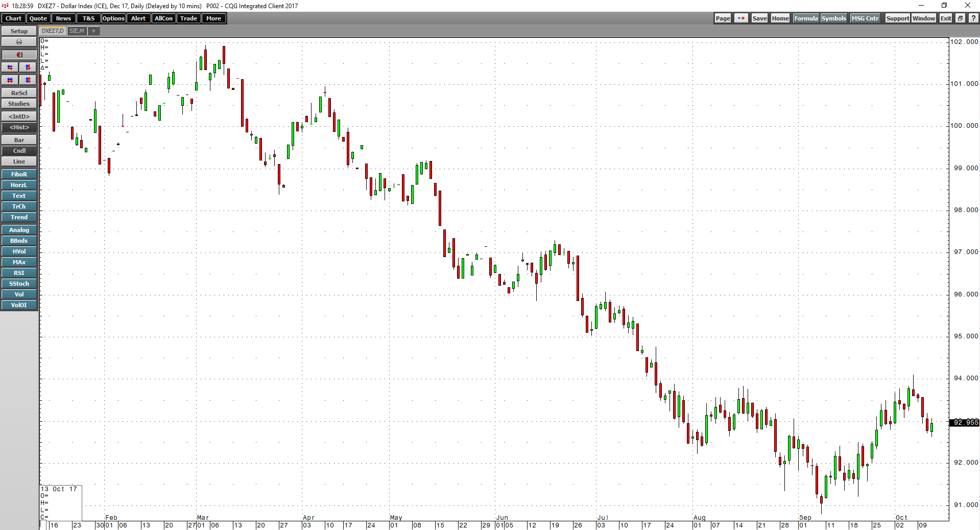Add the MAx moving average study

19,262
